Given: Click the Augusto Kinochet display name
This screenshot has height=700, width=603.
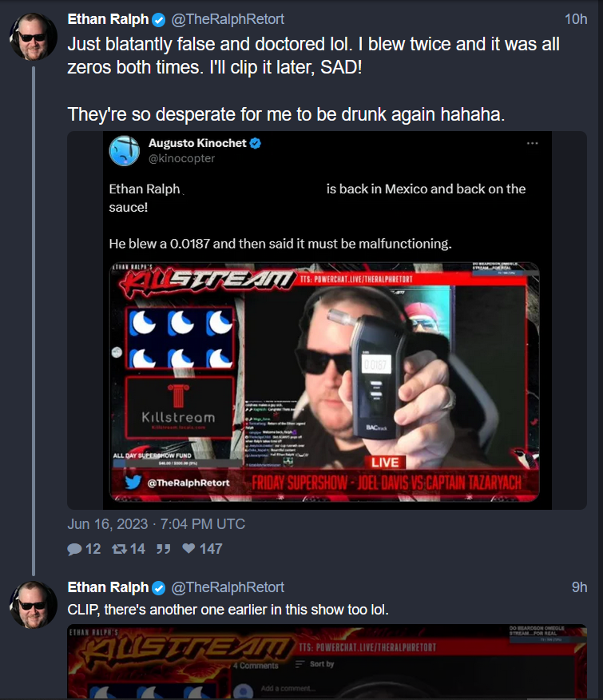Looking at the screenshot, I should (x=197, y=143).
